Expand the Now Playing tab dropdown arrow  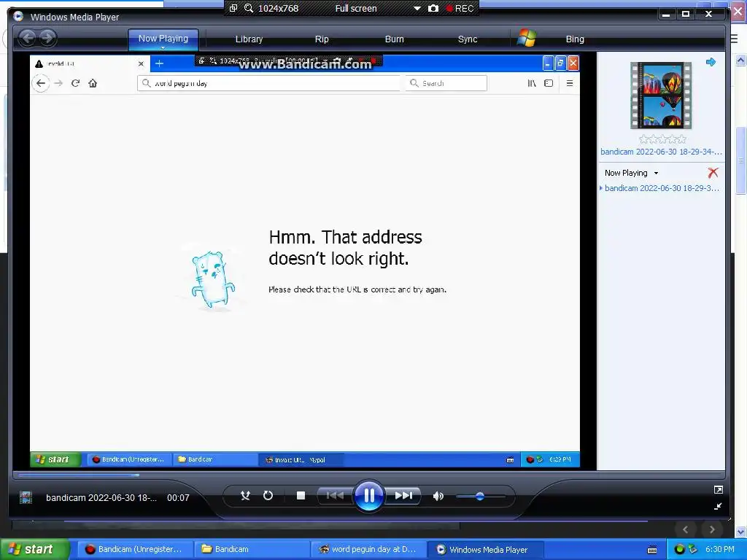[x=163, y=47]
